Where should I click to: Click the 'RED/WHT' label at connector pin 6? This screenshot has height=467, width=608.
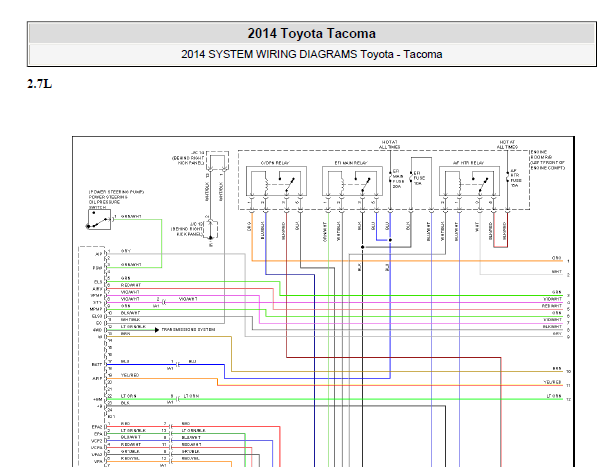(131, 285)
